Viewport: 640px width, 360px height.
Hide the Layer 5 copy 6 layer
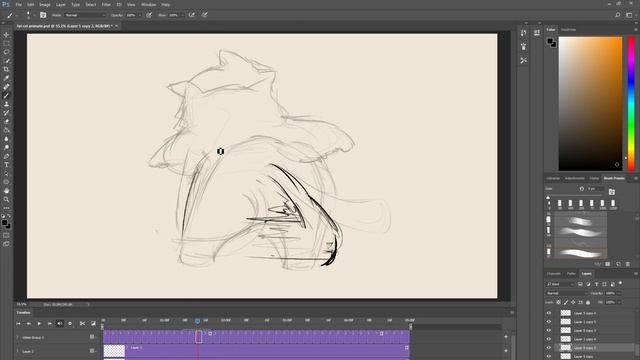(x=549, y=313)
